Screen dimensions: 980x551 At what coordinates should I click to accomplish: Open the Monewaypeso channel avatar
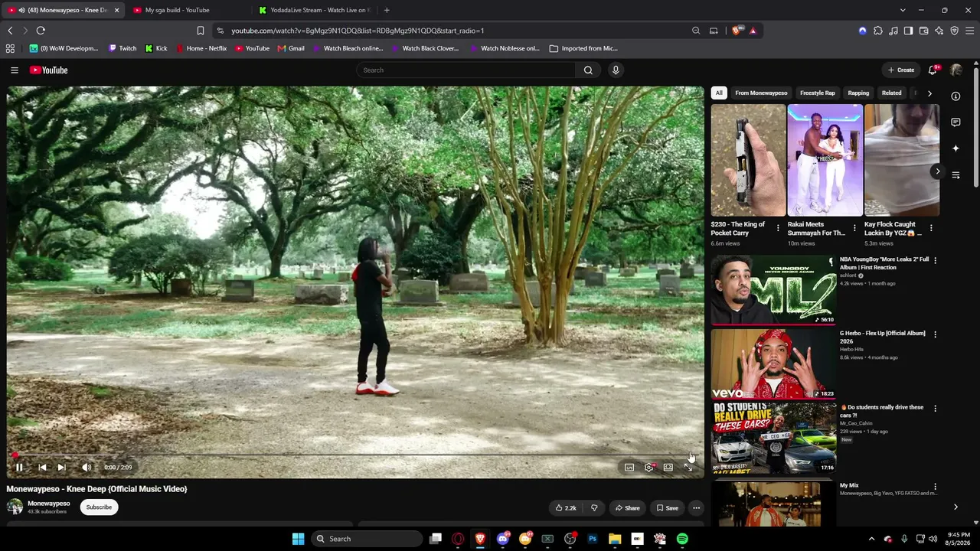tap(15, 507)
